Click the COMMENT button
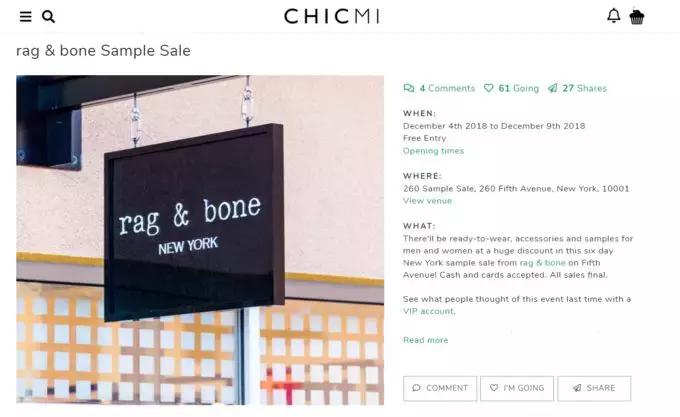Image resolution: width=680 pixels, height=417 pixels. 440,388
